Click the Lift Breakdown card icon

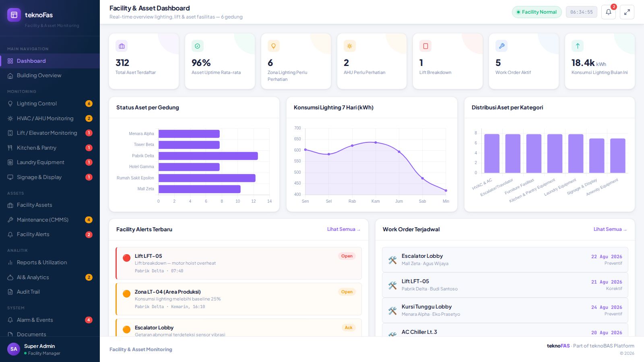click(425, 46)
